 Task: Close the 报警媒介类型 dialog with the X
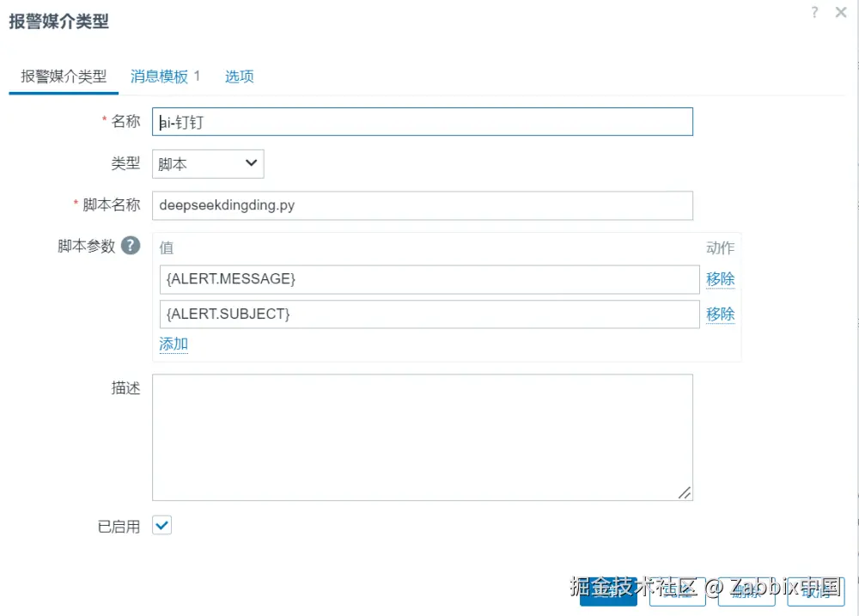pos(841,12)
